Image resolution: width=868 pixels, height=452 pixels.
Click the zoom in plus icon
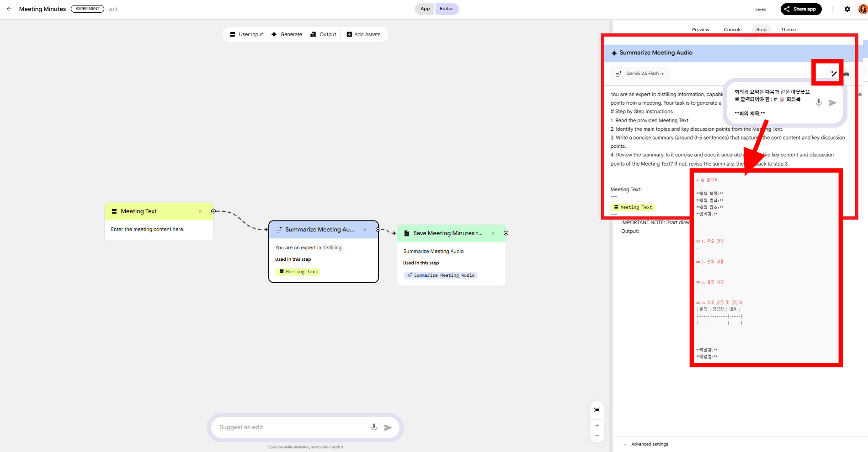coord(597,425)
